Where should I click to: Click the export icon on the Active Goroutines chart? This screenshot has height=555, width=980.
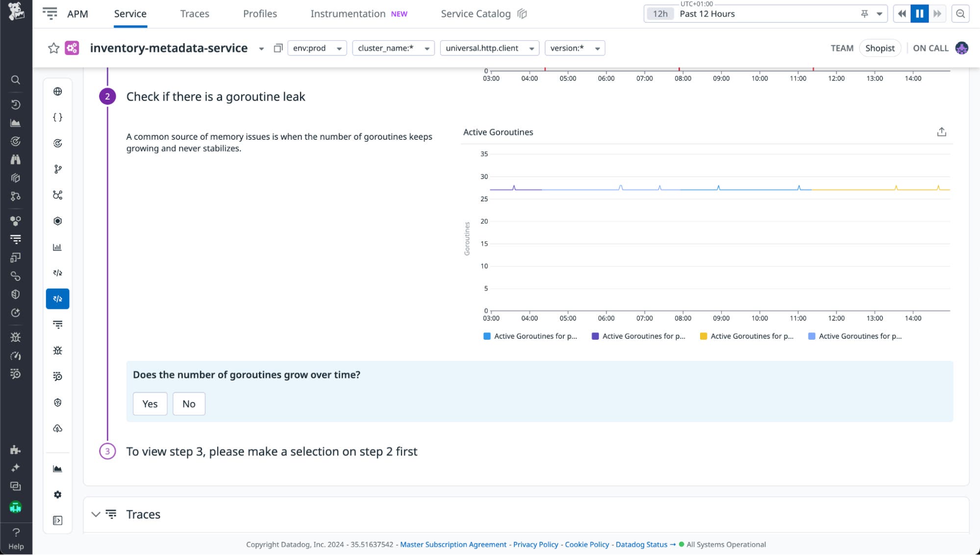[x=941, y=132]
